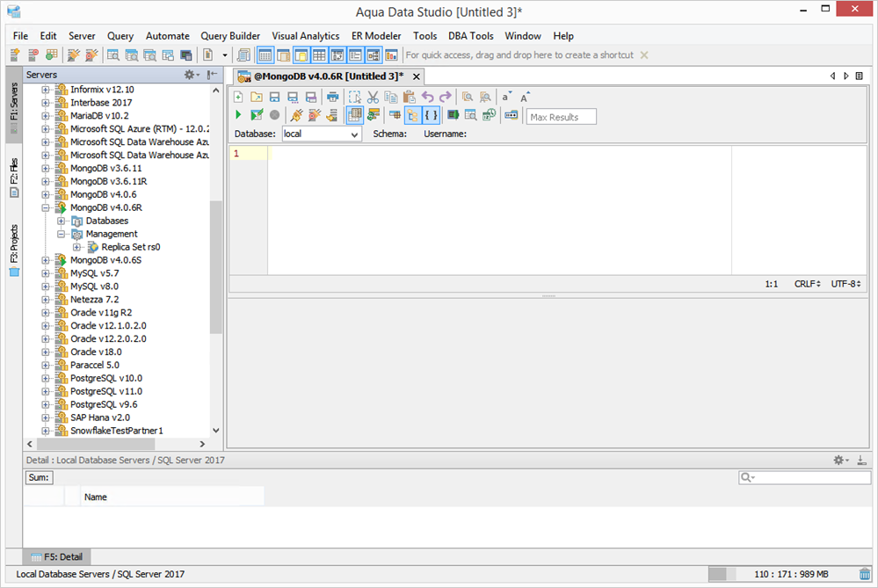Screen dimensions: 878x588
Task: Click the Detail panel search field
Action: pyautogui.click(x=805, y=477)
